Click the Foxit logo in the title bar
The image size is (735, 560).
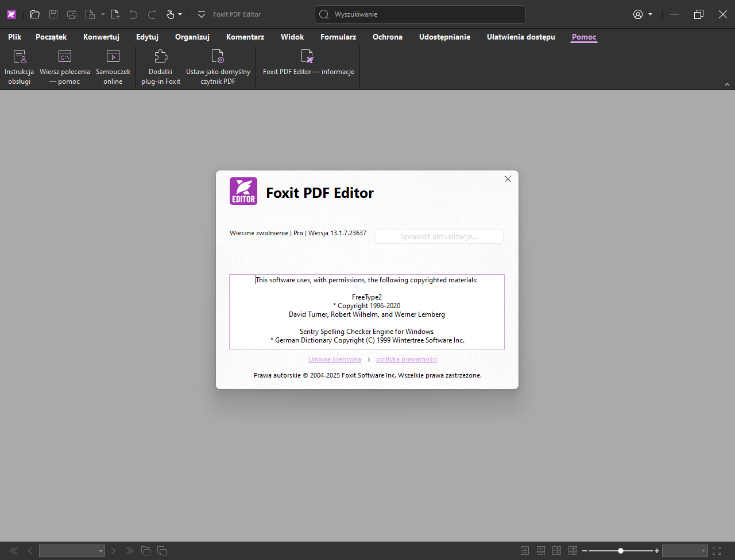(x=11, y=14)
